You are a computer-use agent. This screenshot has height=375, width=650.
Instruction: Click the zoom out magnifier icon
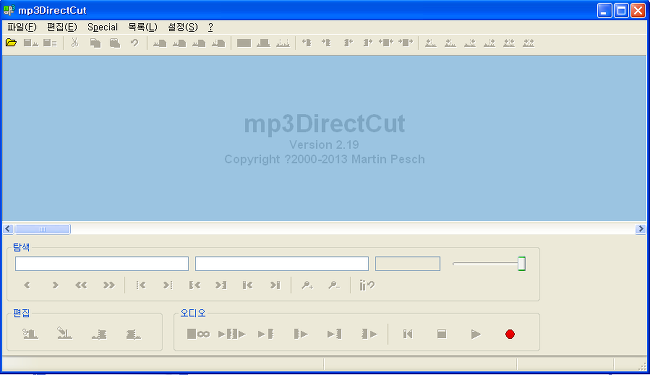(334, 285)
